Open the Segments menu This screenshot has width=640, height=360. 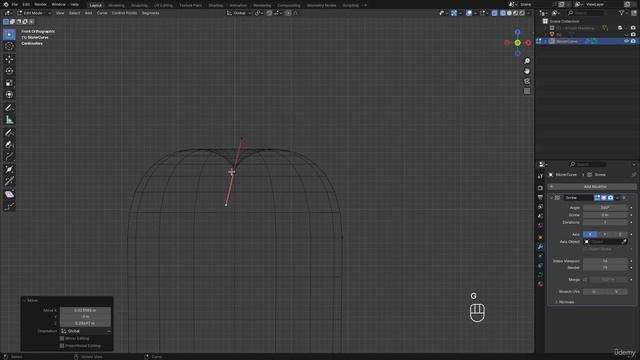point(150,13)
